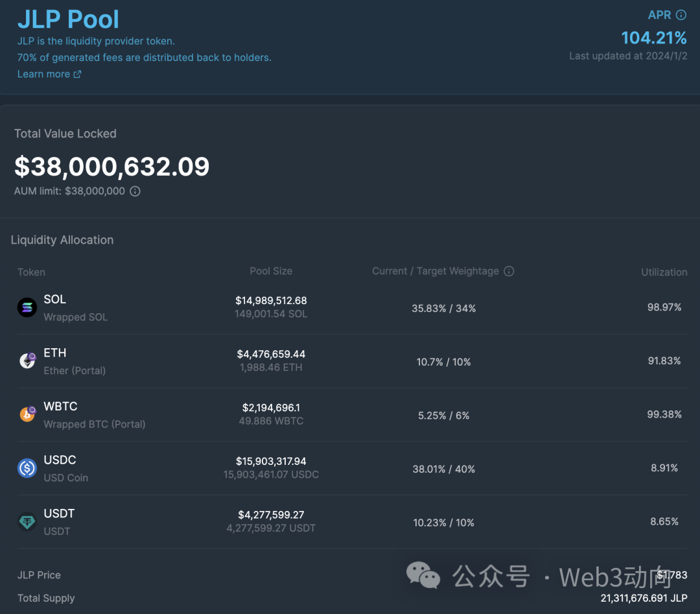Click the ETH token icon
700x614 pixels.
pyautogui.click(x=27, y=361)
